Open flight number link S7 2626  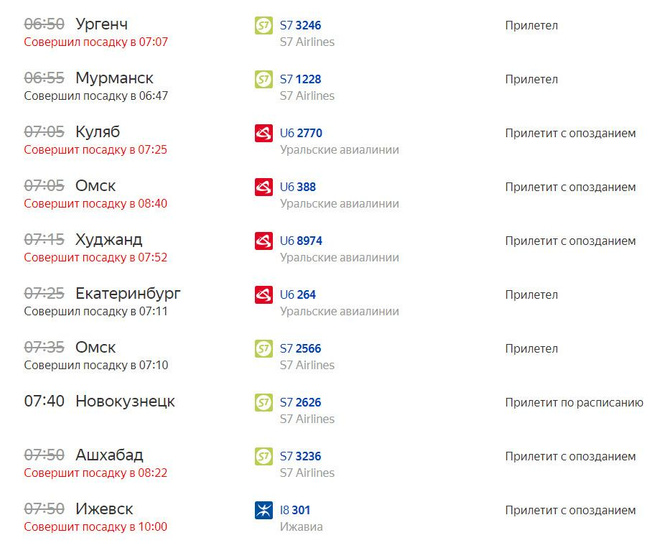click(300, 403)
